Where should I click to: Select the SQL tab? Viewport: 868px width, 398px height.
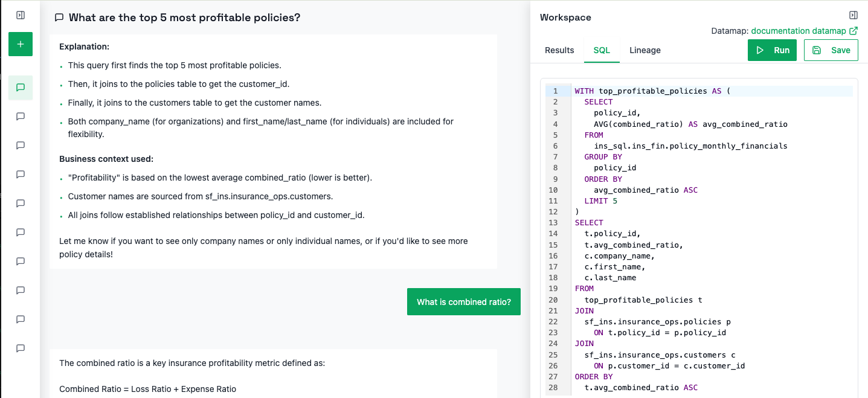tap(602, 50)
